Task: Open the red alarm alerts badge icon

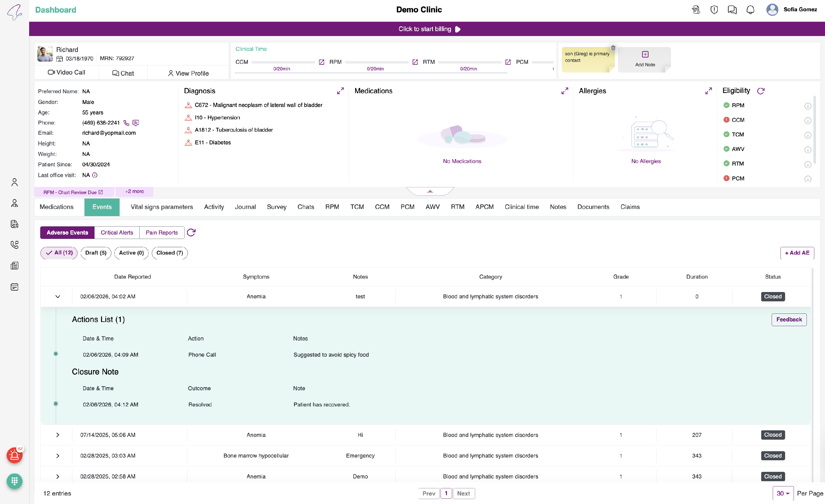Action: point(14,455)
